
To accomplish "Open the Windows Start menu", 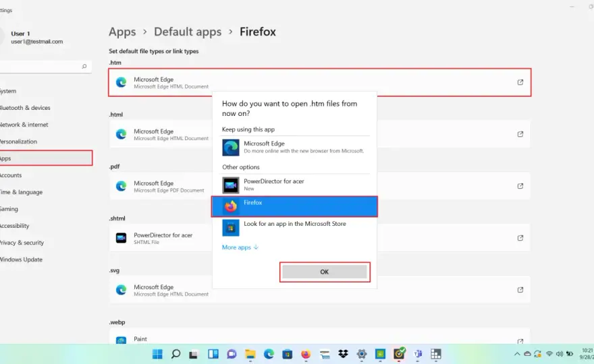I will (157, 354).
